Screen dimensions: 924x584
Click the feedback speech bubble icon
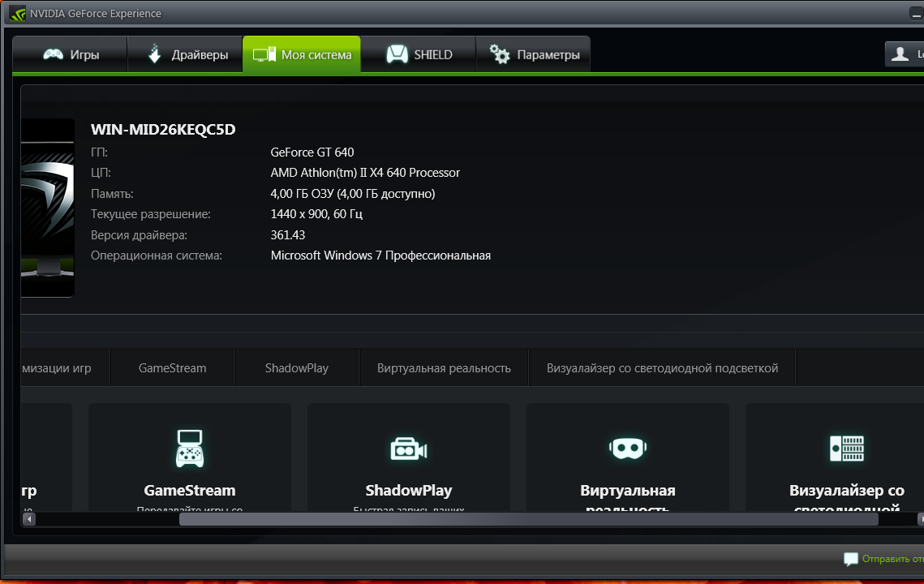tap(850, 559)
